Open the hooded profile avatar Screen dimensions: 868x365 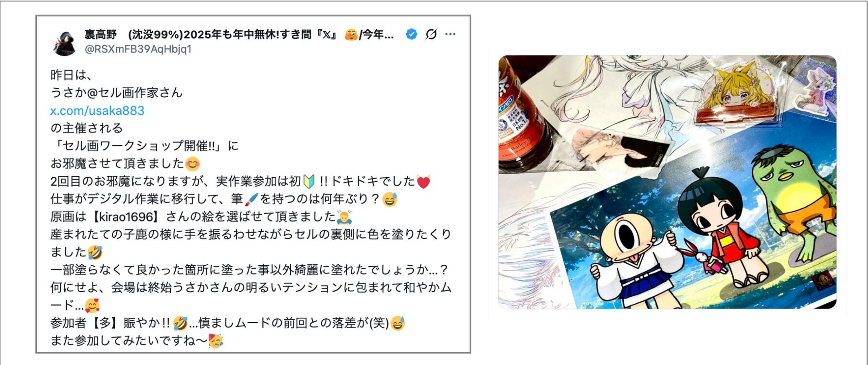click(x=64, y=42)
